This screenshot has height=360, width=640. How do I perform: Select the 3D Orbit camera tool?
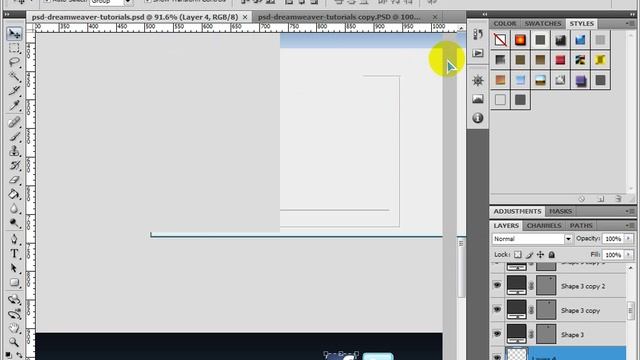(x=14, y=314)
